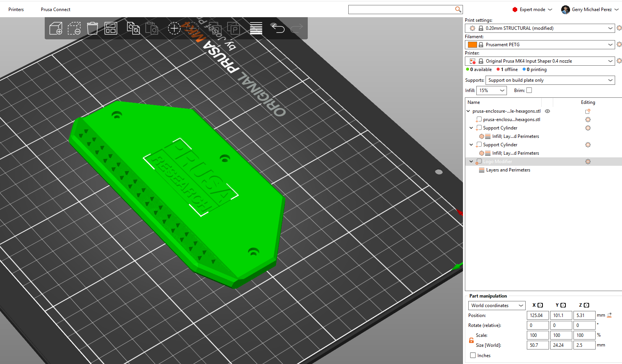Click the Delete selection icon

pyautogui.click(x=74, y=28)
